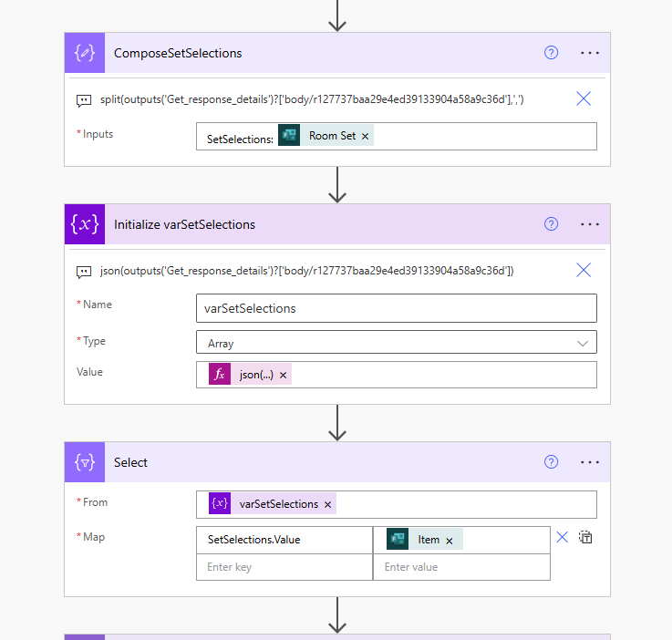672x640 pixels.
Task: Delete the SetSelections.Value map row
Action: click(x=563, y=538)
